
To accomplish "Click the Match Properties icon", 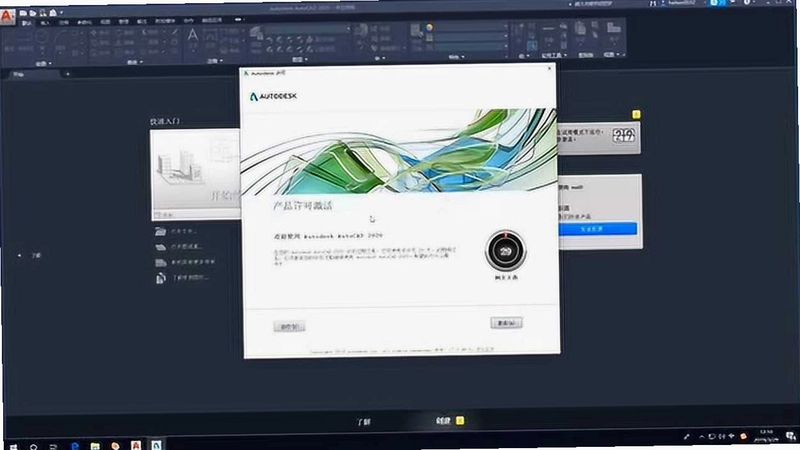I will click(x=416, y=30).
